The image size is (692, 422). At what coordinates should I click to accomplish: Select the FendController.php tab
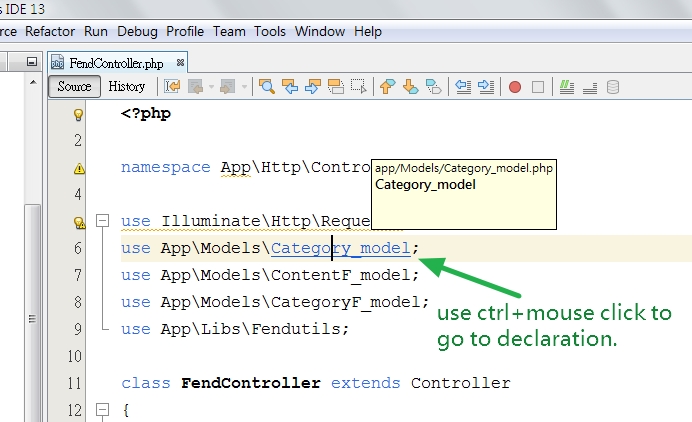coord(117,63)
